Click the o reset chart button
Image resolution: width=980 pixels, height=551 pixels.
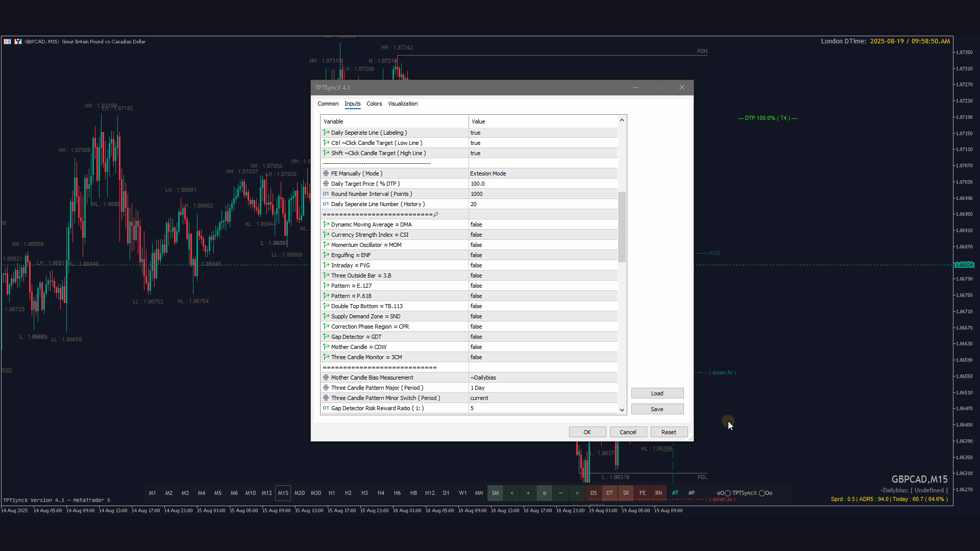[x=544, y=493]
